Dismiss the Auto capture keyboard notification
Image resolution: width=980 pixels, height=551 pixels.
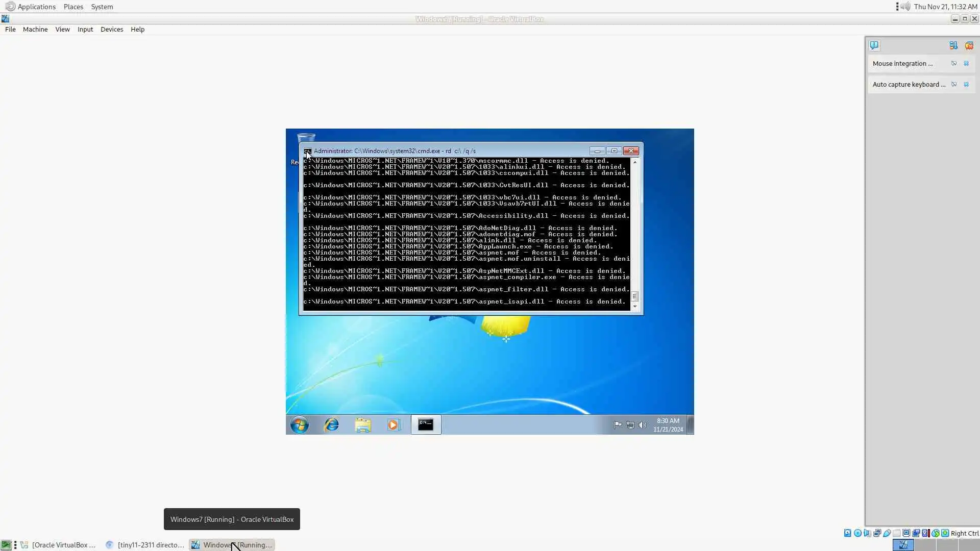pos(966,84)
